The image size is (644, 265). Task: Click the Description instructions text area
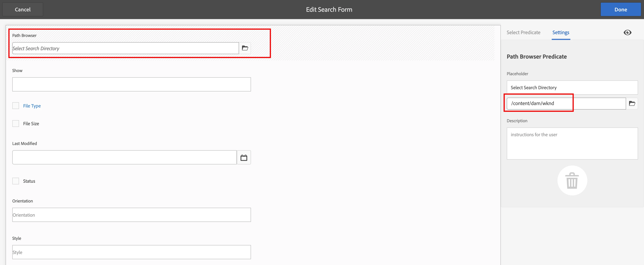click(x=572, y=143)
